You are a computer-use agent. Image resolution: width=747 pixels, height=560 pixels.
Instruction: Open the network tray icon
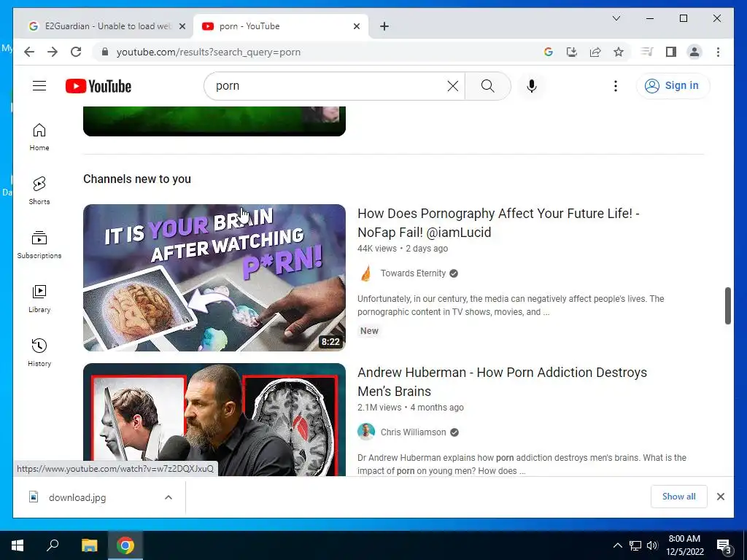coord(635,545)
